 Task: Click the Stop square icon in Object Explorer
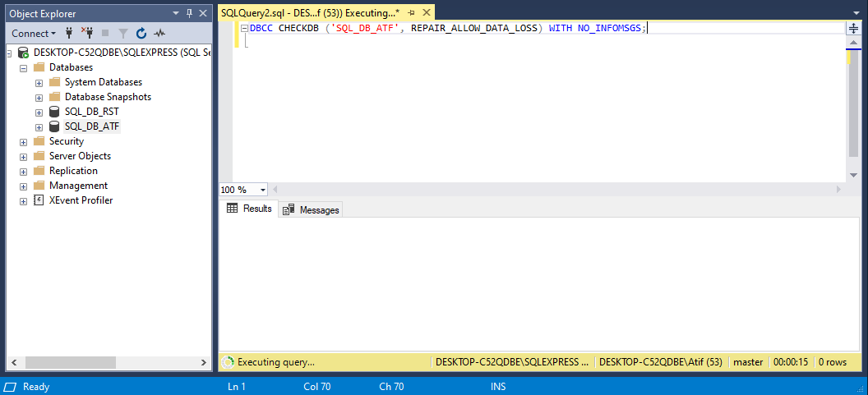pos(105,33)
